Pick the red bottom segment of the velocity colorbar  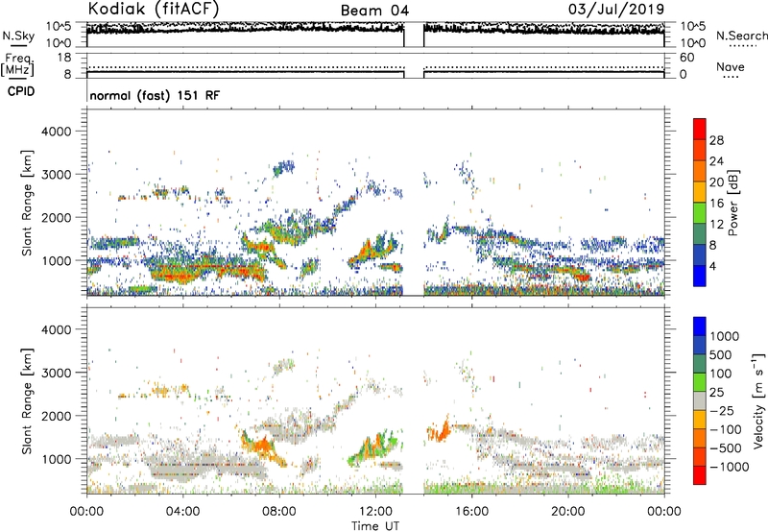pos(700,475)
